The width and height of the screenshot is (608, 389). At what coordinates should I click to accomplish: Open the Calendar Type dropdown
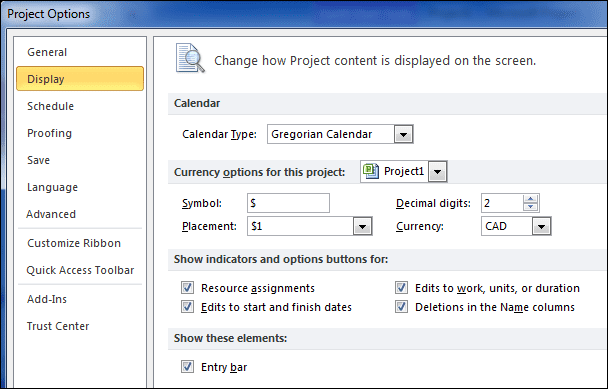[403, 134]
